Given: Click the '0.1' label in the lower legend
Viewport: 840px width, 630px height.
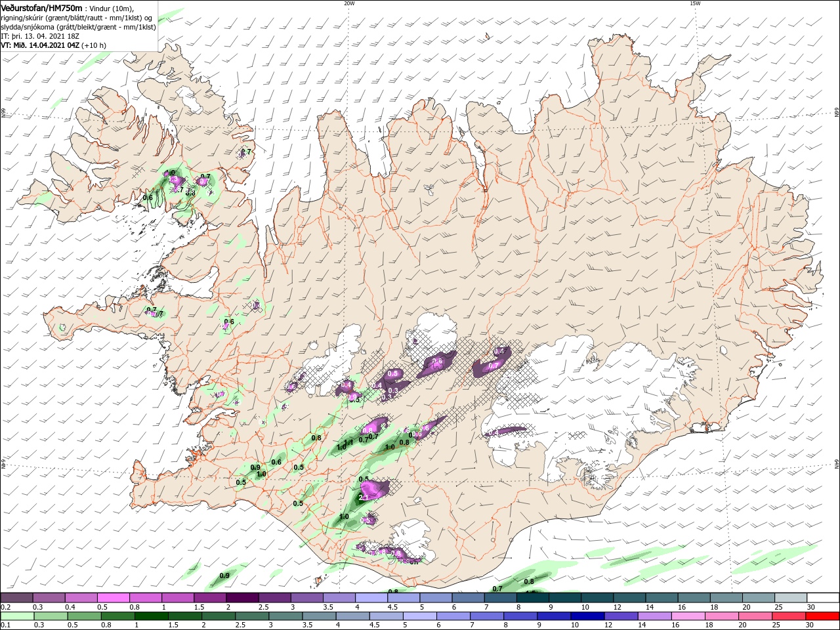Looking at the screenshot, I should [x=6, y=625].
